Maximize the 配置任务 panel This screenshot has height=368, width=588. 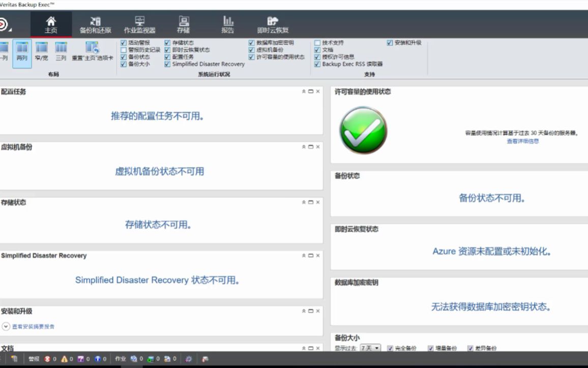[310, 92]
